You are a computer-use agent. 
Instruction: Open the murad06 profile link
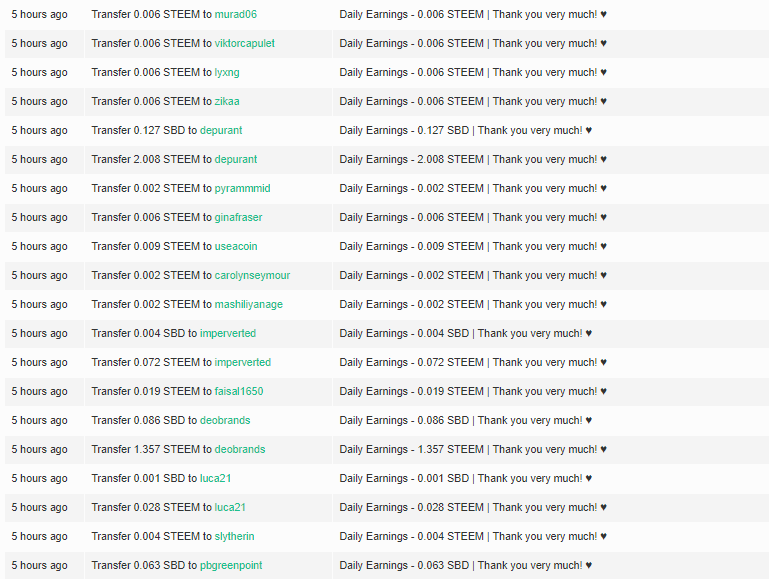click(235, 14)
